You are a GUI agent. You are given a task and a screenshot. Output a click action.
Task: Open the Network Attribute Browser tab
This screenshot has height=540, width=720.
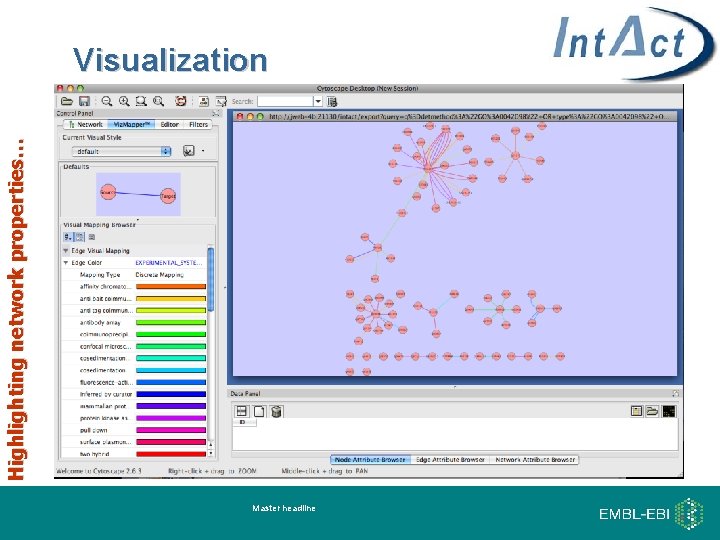[x=534, y=460]
